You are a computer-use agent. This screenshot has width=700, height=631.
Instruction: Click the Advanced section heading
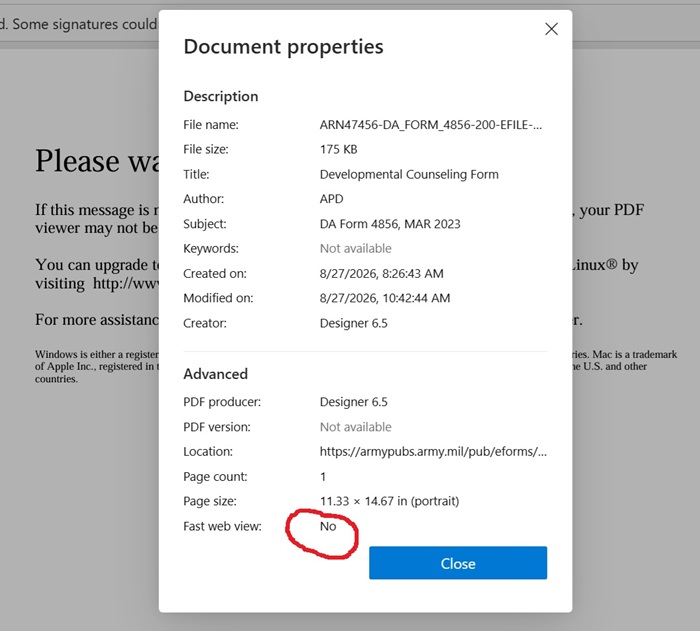(x=215, y=374)
